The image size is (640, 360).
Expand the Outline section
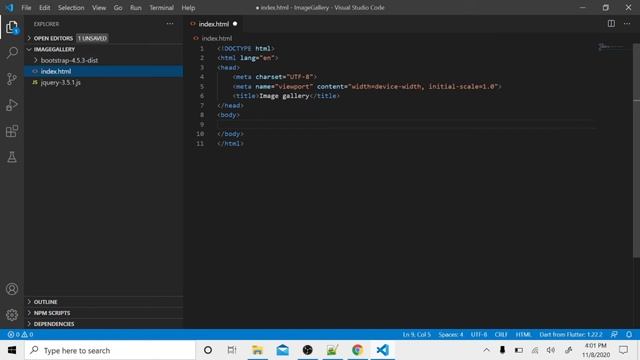(104, 302)
